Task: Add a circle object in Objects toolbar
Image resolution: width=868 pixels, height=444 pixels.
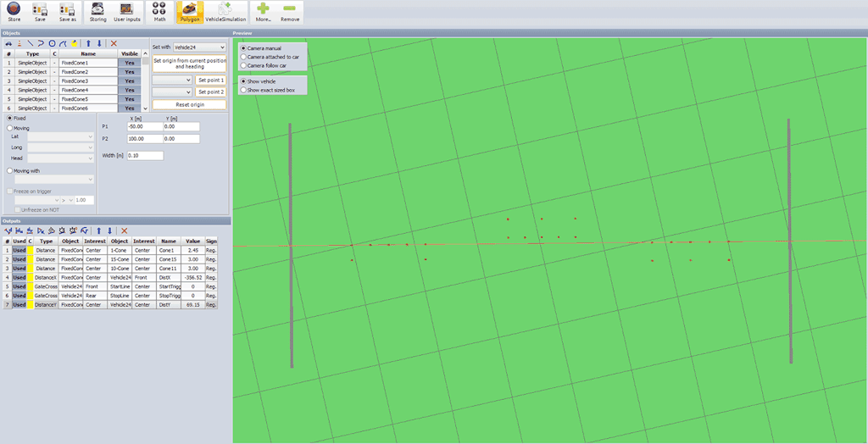Action: (52, 43)
